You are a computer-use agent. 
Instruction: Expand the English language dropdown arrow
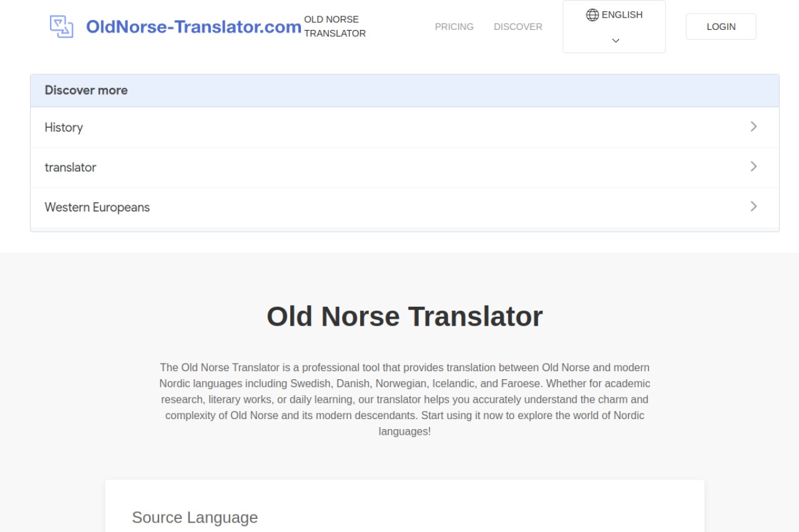coord(615,41)
